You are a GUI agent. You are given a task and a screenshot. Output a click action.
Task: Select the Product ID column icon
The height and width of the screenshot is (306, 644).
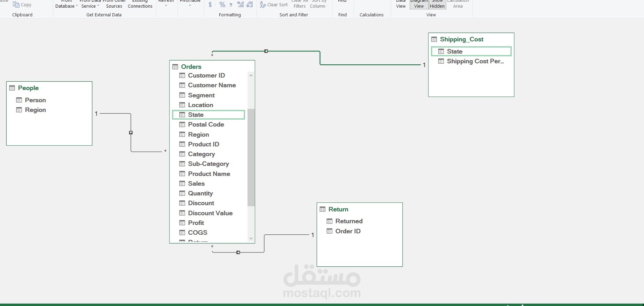click(x=182, y=144)
